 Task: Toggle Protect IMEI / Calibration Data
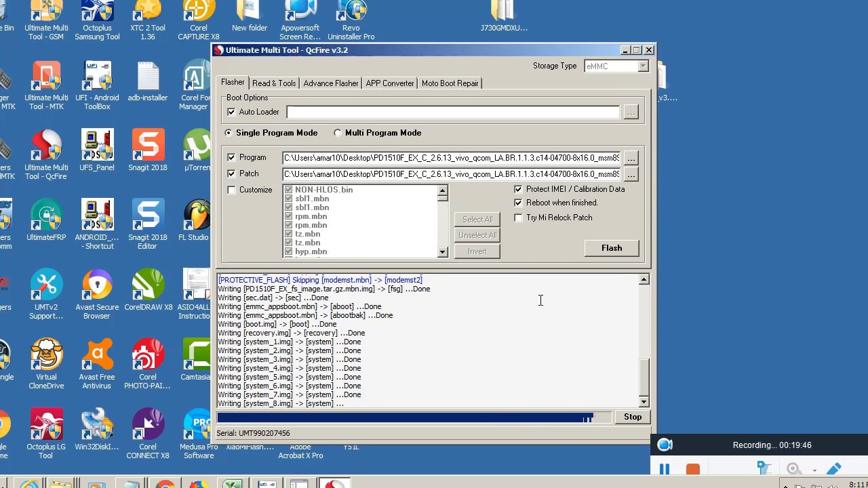(x=518, y=189)
